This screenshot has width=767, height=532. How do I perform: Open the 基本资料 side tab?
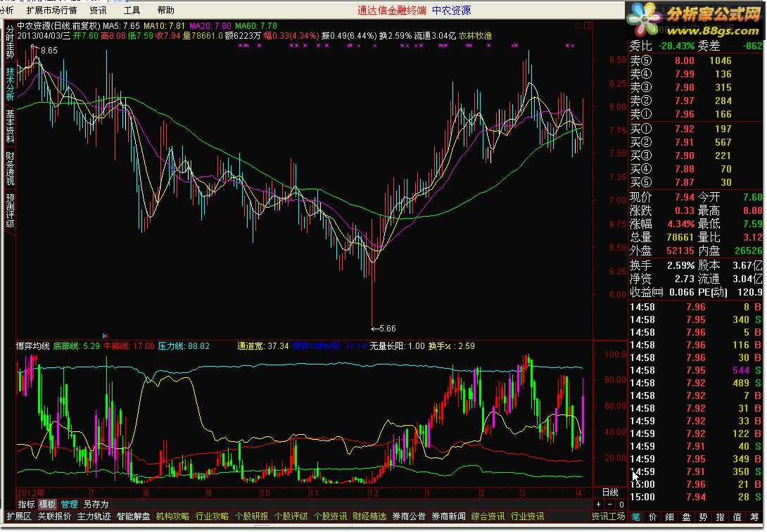click(x=10, y=126)
